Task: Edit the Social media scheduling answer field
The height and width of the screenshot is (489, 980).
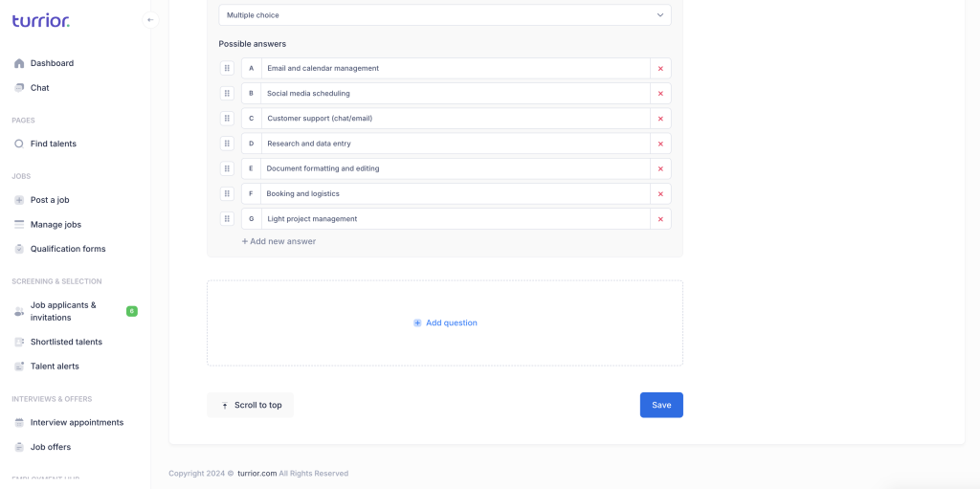Action: coord(456,93)
